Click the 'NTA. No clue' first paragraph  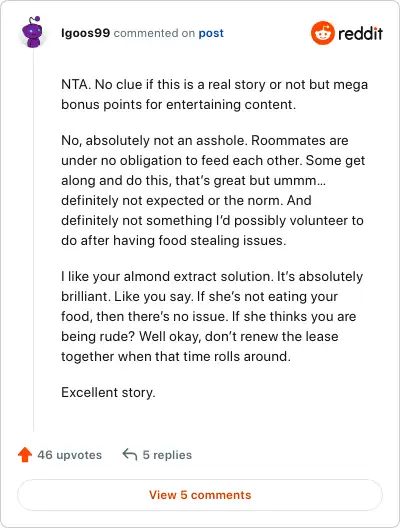(x=214, y=94)
